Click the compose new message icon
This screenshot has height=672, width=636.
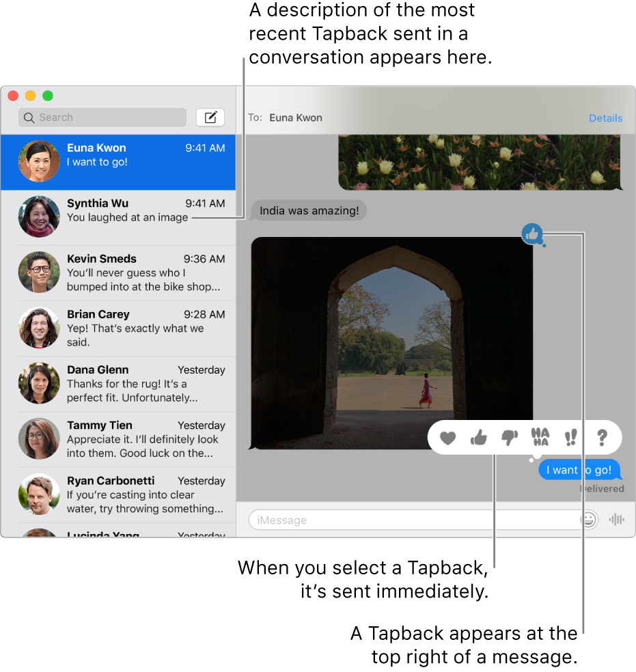coord(210,117)
